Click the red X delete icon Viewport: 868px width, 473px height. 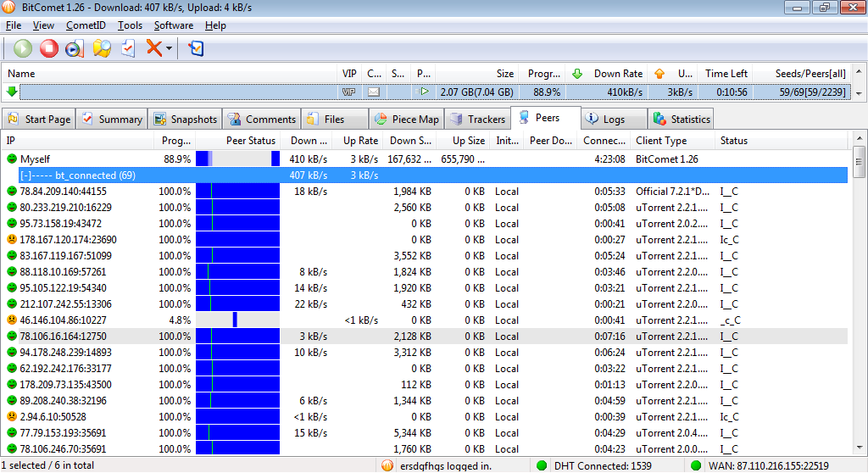pyautogui.click(x=153, y=48)
